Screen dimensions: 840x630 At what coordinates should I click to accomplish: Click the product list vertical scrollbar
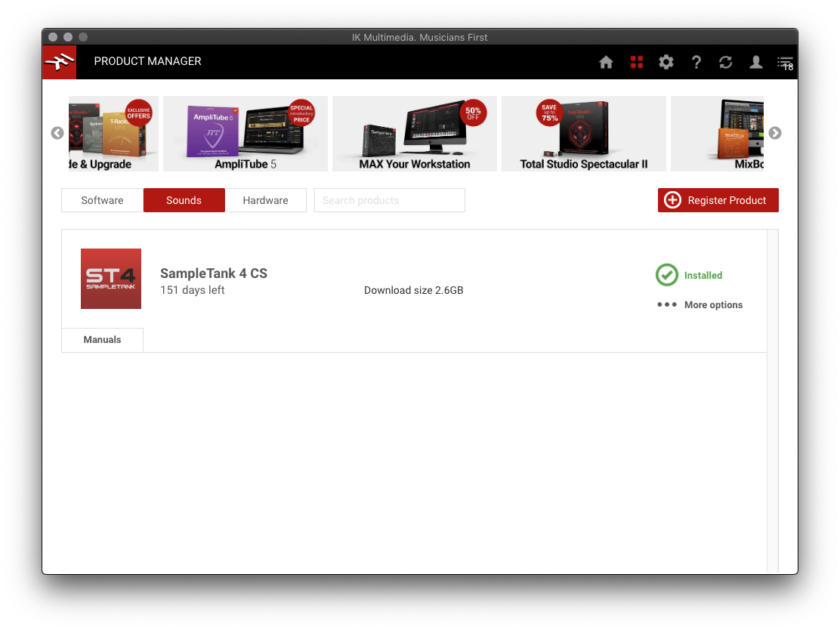[773, 400]
